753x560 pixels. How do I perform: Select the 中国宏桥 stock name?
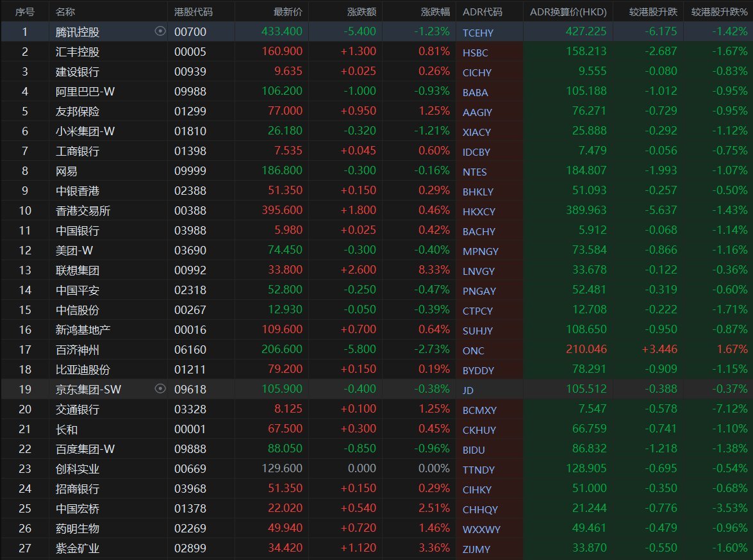coord(78,509)
